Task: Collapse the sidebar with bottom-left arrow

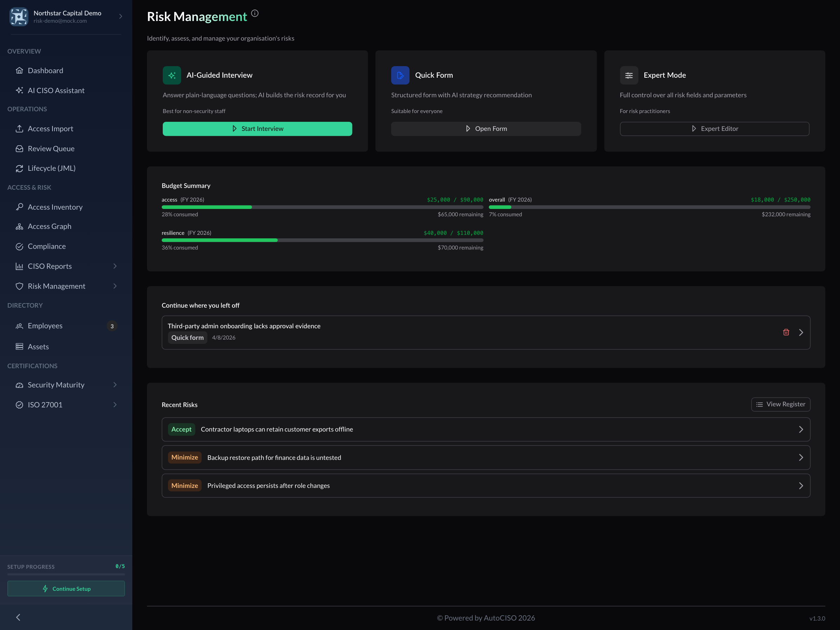Action: click(18, 617)
